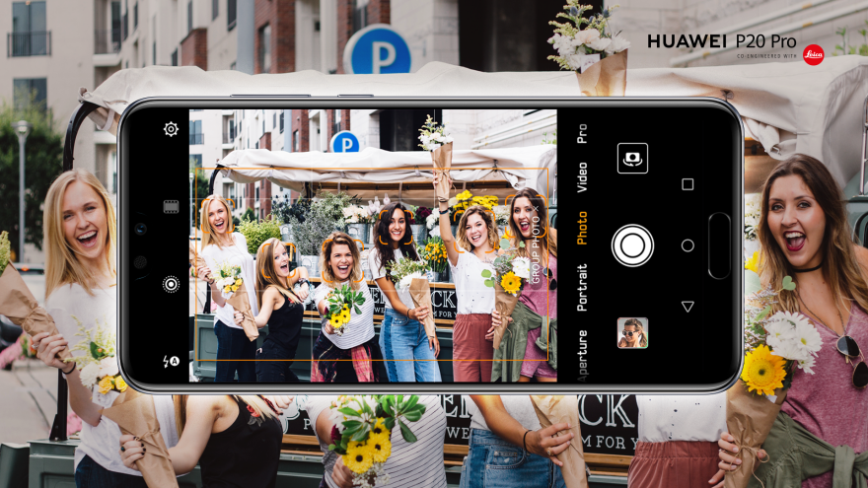Tap the square recent apps button
The image size is (868, 488).
687,184
